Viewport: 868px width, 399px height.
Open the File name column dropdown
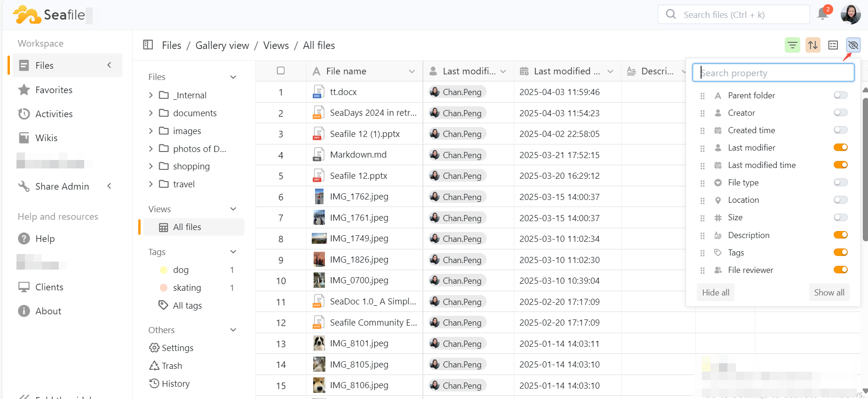click(412, 71)
